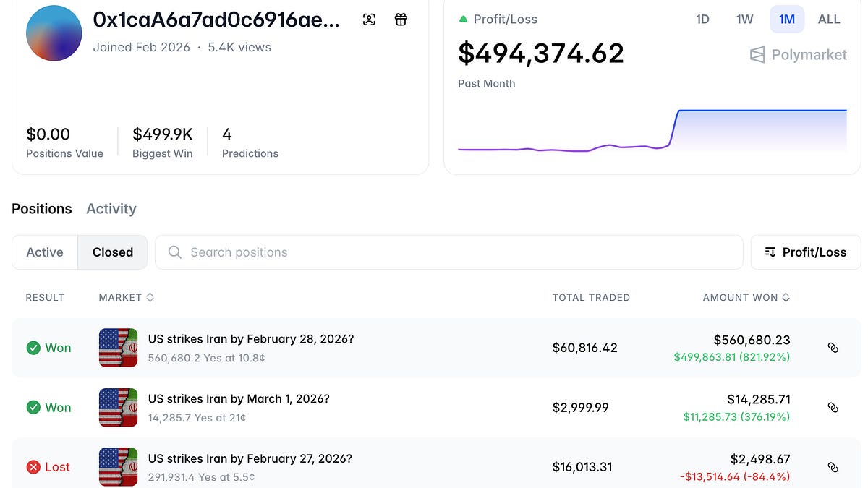Click the profile scan icon beside wallet address
The image size is (868, 488).
[369, 20]
